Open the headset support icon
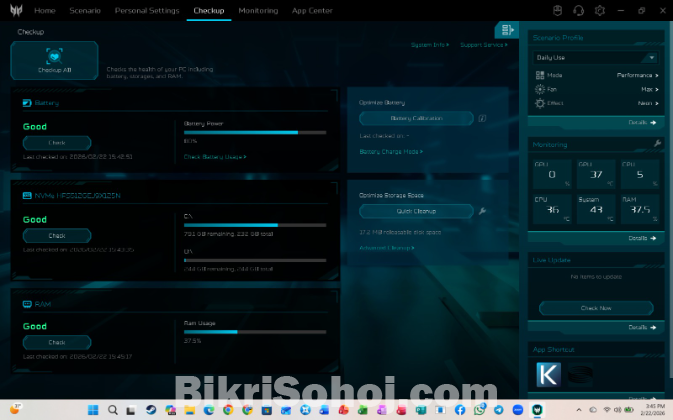The height and width of the screenshot is (420, 673). pos(579,11)
